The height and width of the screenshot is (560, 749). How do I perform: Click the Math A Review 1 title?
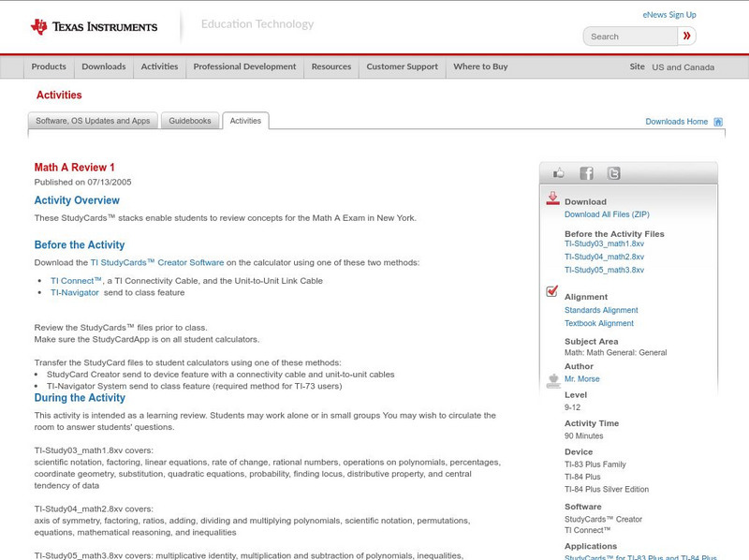coord(75,168)
